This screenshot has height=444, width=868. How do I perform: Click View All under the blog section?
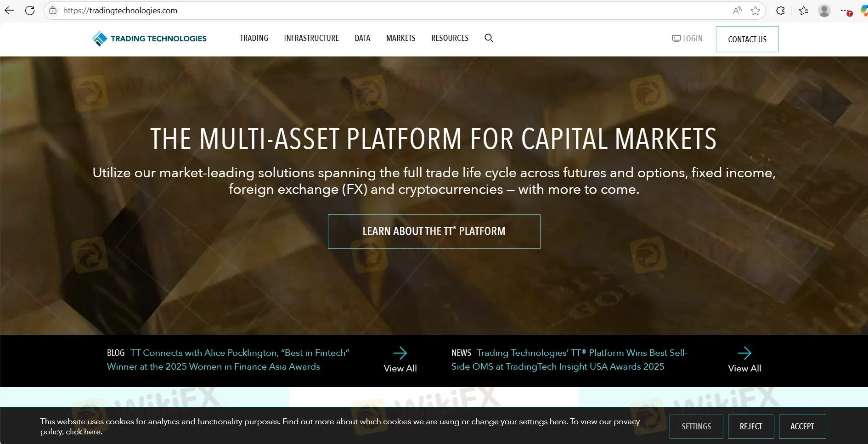click(x=400, y=368)
